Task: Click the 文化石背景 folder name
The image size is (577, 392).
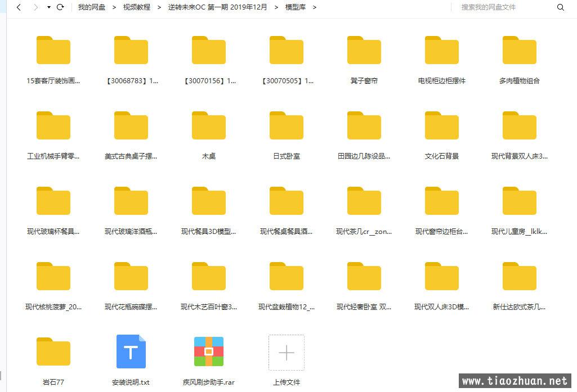Action: [441, 156]
